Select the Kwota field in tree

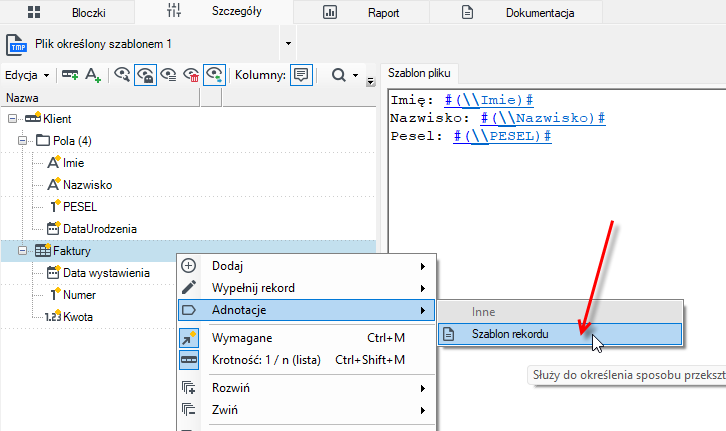(78, 317)
